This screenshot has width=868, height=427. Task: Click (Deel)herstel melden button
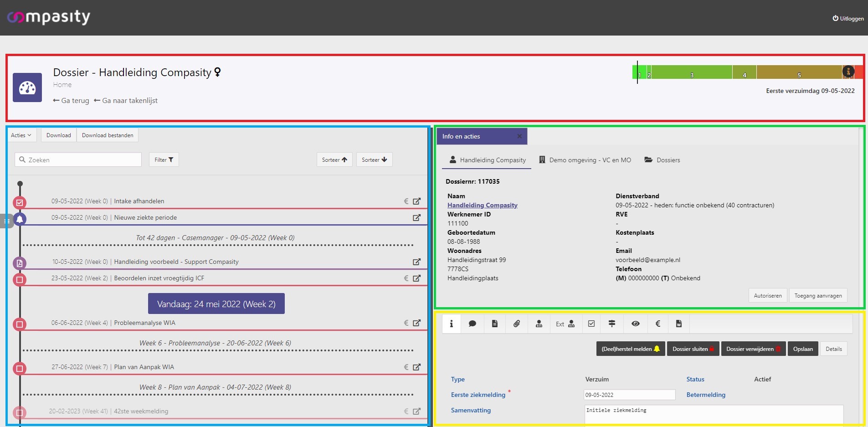(631, 349)
